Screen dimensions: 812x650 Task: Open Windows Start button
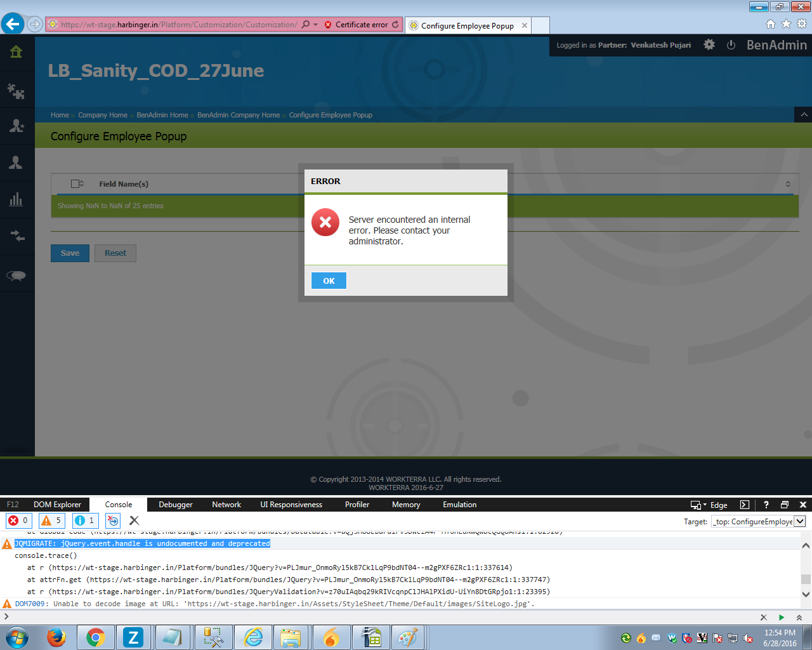point(17,637)
